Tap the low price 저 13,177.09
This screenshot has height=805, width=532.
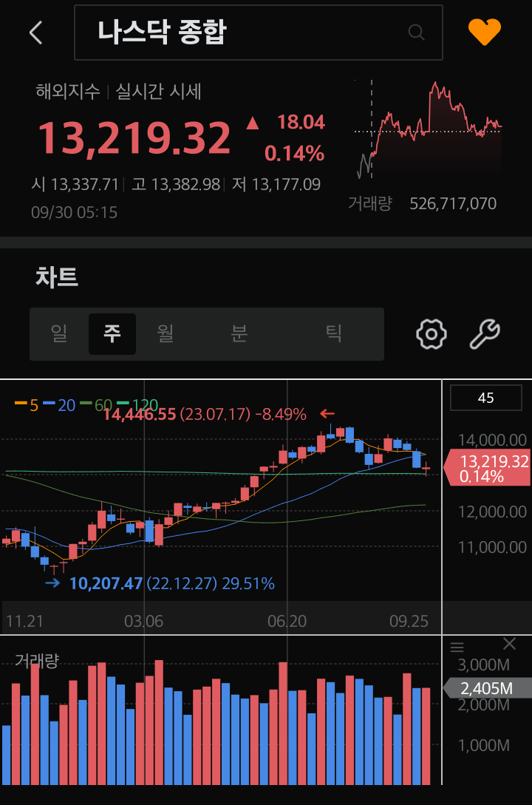276,184
